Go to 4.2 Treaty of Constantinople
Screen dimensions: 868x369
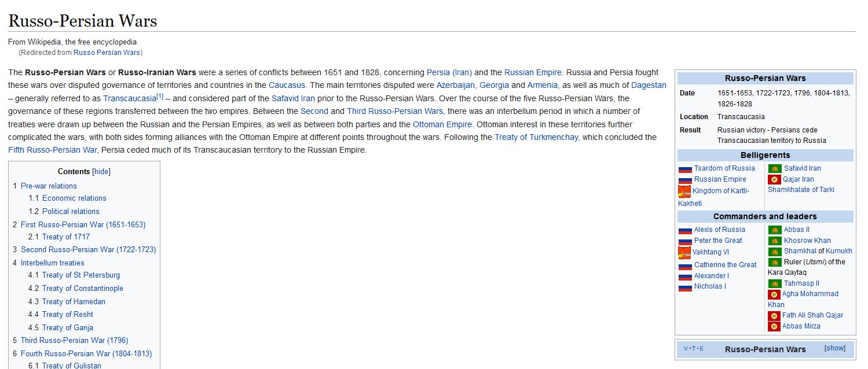pos(83,289)
